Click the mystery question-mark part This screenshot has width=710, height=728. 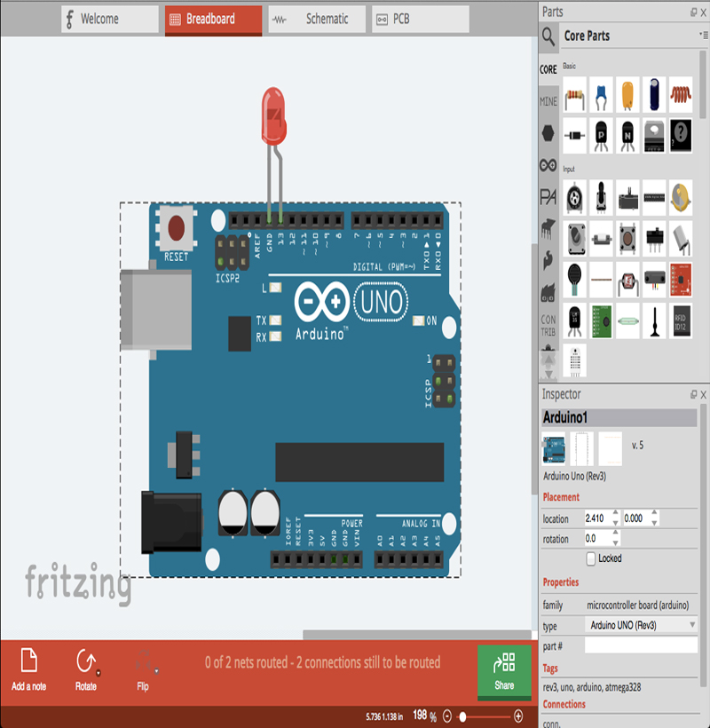[680, 135]
